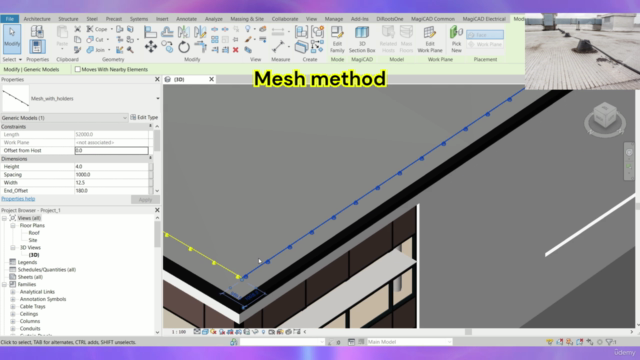Select the Align tool

coord(150,32)
